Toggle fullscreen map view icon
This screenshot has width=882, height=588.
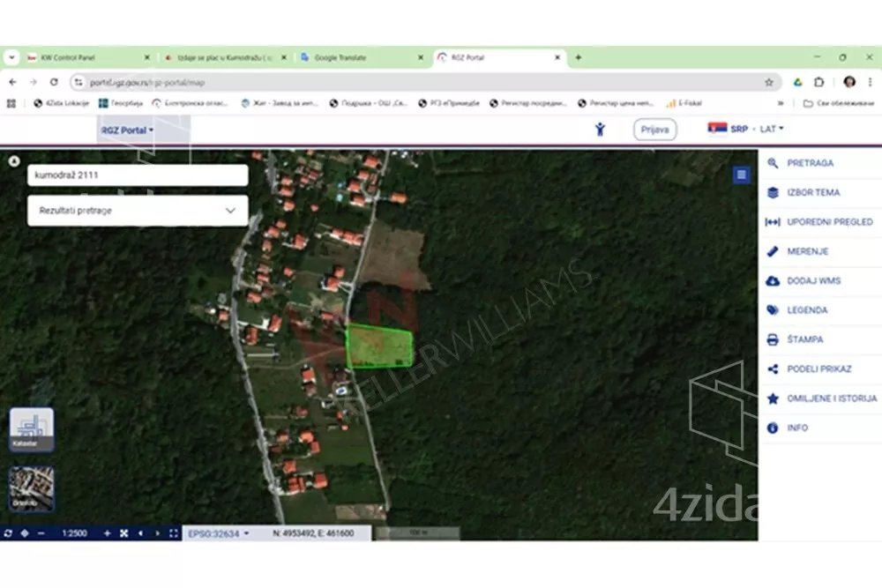(x=174, y=533)
